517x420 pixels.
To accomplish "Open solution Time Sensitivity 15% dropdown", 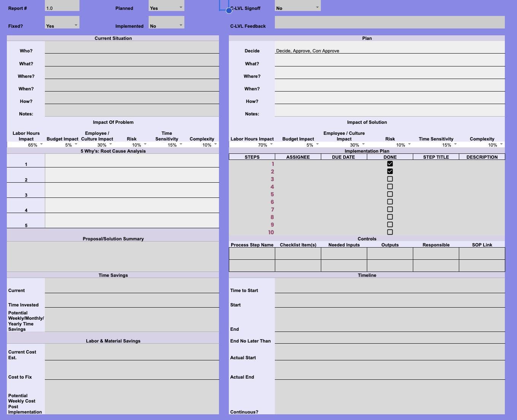I will 455,144.
